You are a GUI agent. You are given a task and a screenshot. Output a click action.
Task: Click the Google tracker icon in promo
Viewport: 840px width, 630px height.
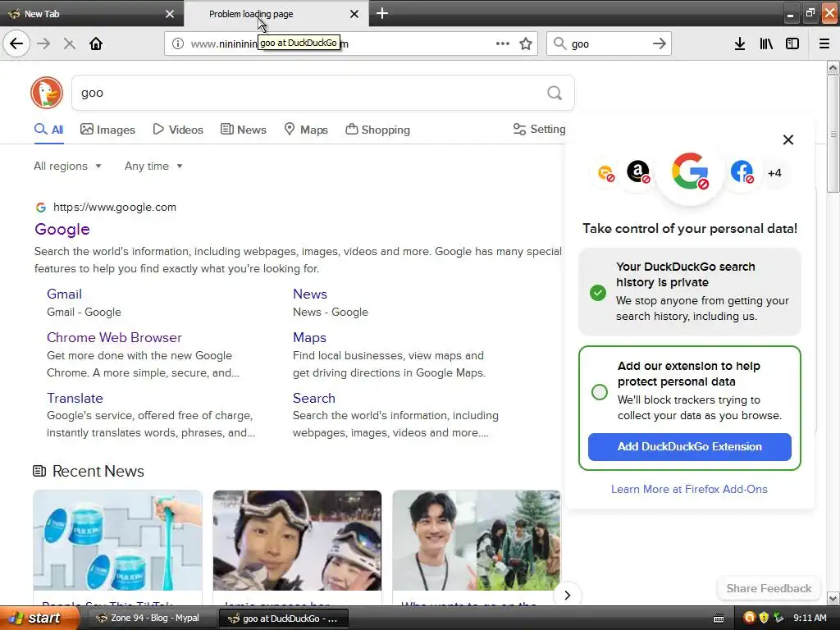pos(690,171)
